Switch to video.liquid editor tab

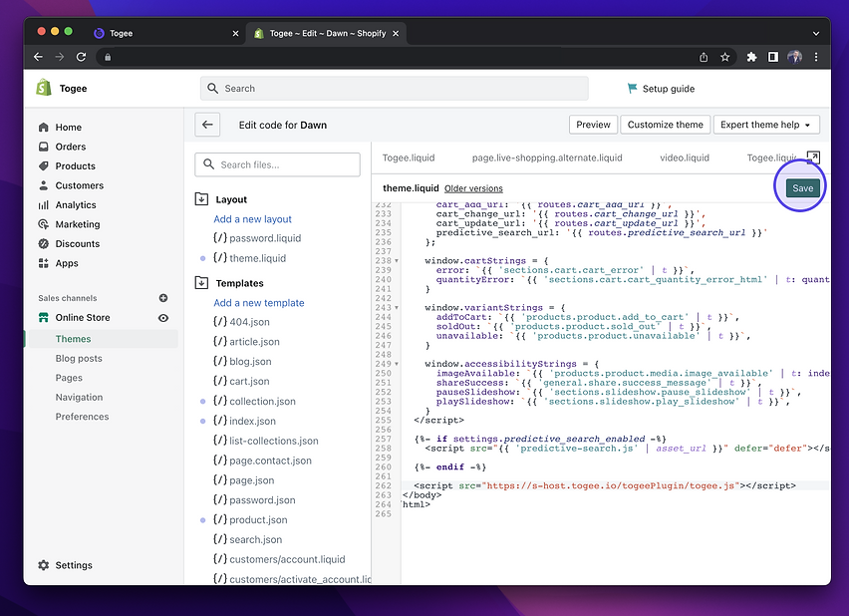click(685, 158)
